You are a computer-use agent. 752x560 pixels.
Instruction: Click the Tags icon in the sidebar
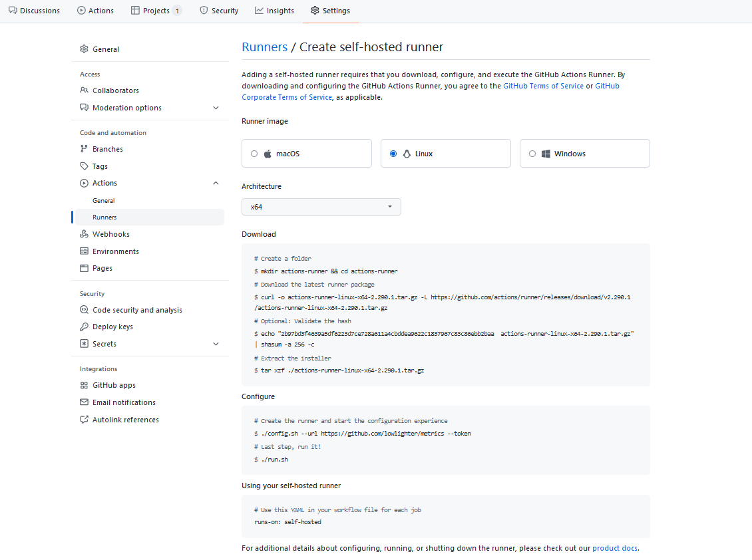pos(85,166)
